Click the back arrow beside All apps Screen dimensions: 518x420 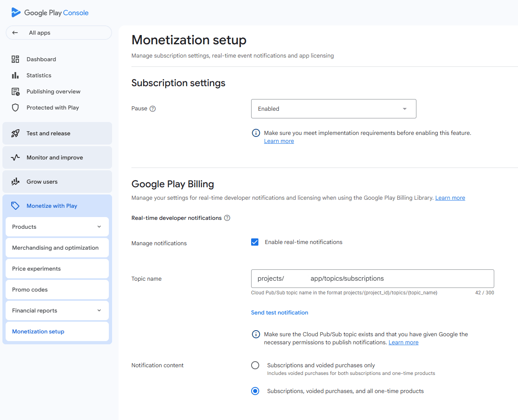point(15,33)
